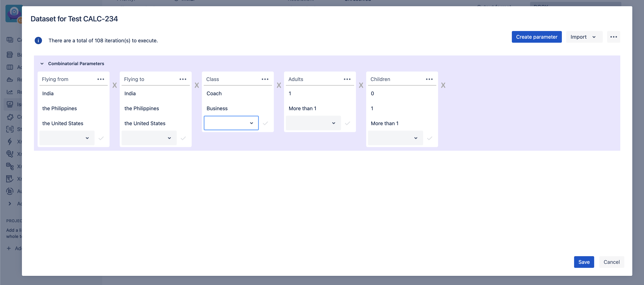
Task: Open the Class new value dropdown
Action: click(x=231, y=123)
